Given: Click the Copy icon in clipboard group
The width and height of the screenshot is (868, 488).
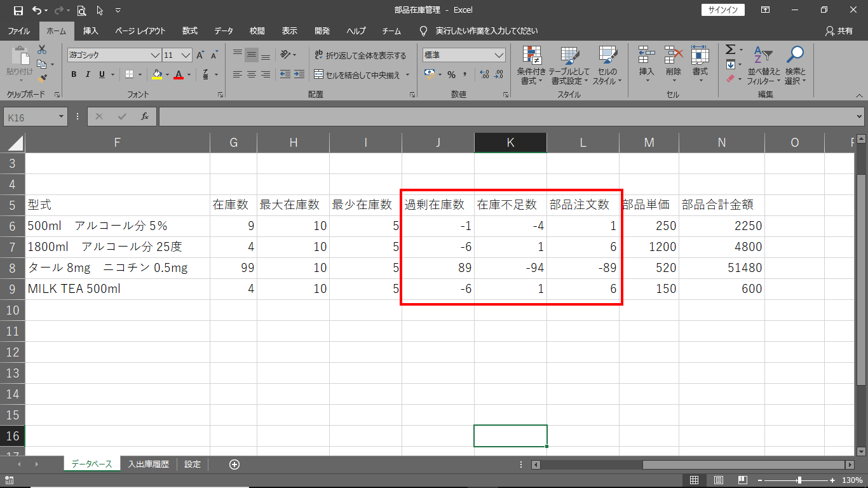Looking at the screenshot, I should pos(42,64).
